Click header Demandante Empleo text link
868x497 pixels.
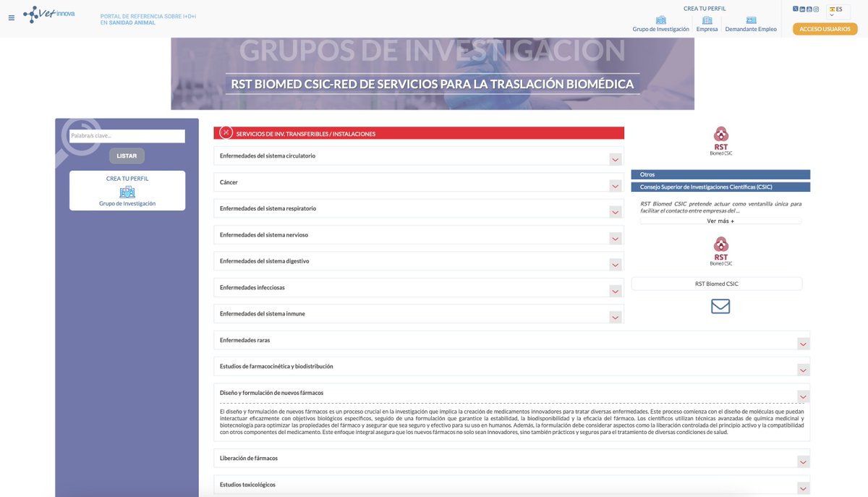point(751,29)
